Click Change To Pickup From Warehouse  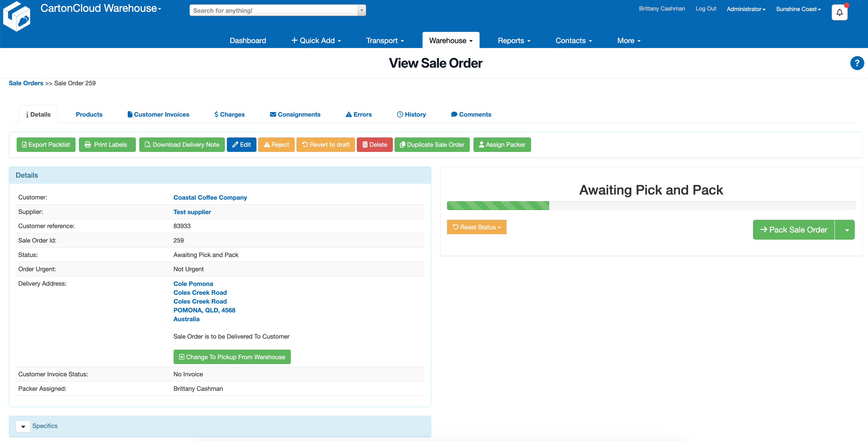232,356
